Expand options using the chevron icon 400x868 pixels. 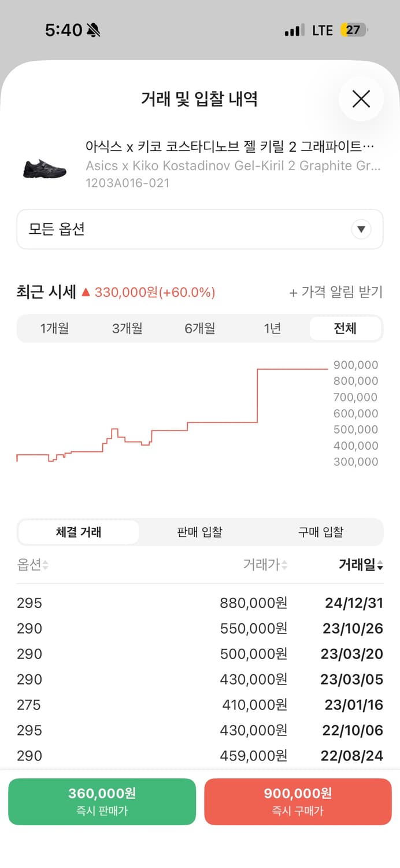pyautogui.click(x=361, y=229)
